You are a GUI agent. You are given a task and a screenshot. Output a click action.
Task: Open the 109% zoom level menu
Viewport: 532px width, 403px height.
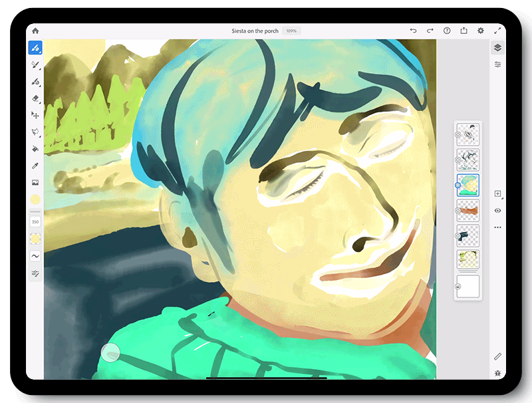(x=291, y=31)
